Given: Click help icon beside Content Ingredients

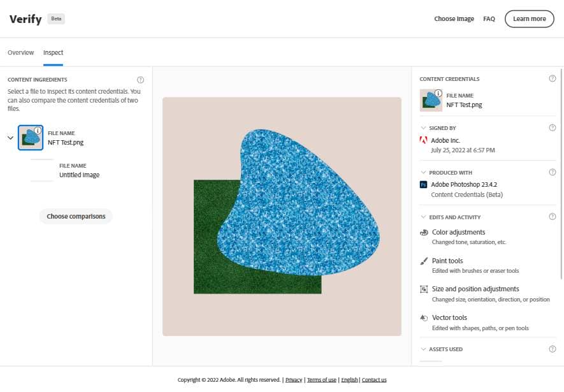Looking at the screenshot, I should [140, 80].
